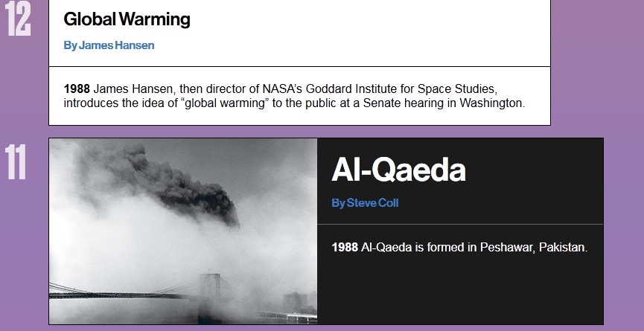
Task: Click the dark Al-Qaeda card panel
Action: (462, 290)
